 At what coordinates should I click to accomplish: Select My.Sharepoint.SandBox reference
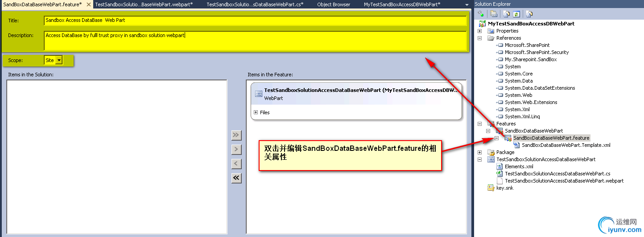pos(531,59)
